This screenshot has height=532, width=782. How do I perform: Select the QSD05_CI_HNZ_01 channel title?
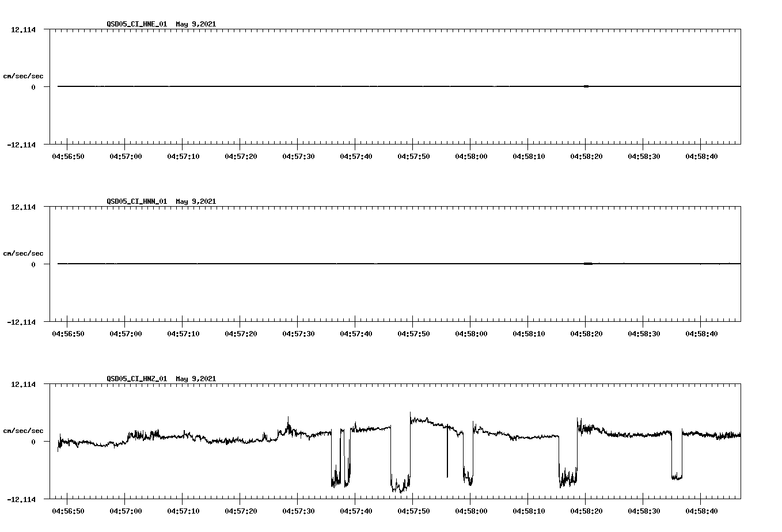tap(137, 379)
